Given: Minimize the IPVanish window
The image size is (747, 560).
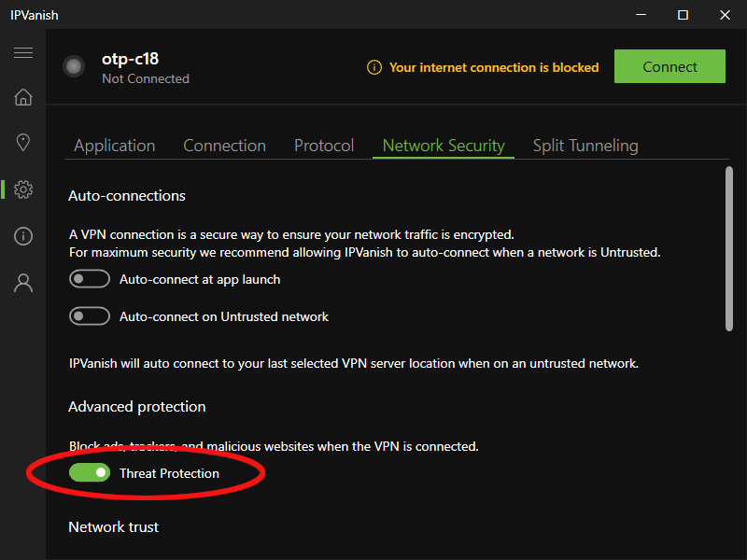Looking at the screenshot, I should (x=641, y=15).
